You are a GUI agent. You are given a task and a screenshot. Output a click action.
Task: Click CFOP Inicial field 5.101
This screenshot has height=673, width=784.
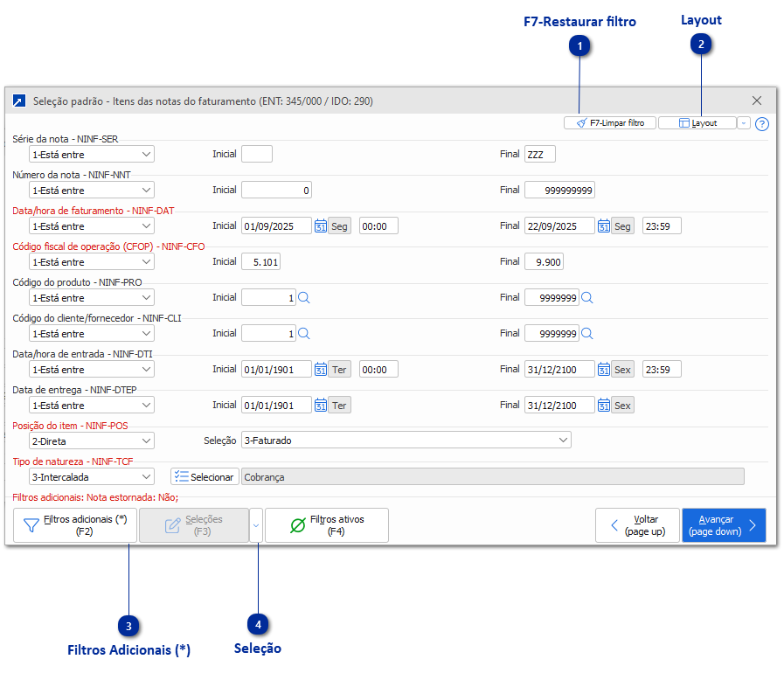click(260, 261)
